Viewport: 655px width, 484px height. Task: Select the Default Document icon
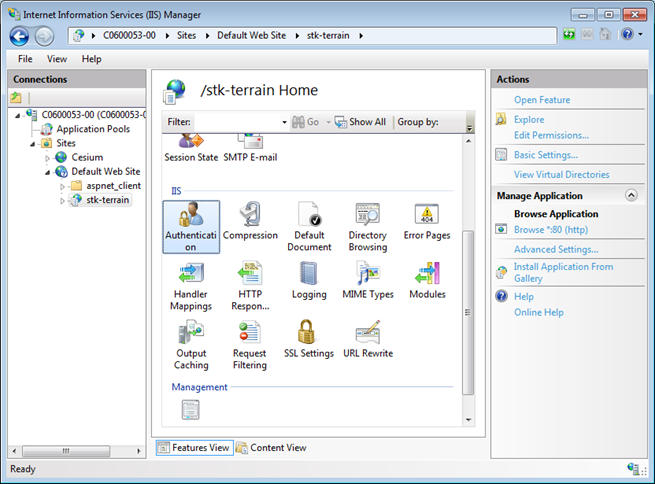[x=309, y=215]
